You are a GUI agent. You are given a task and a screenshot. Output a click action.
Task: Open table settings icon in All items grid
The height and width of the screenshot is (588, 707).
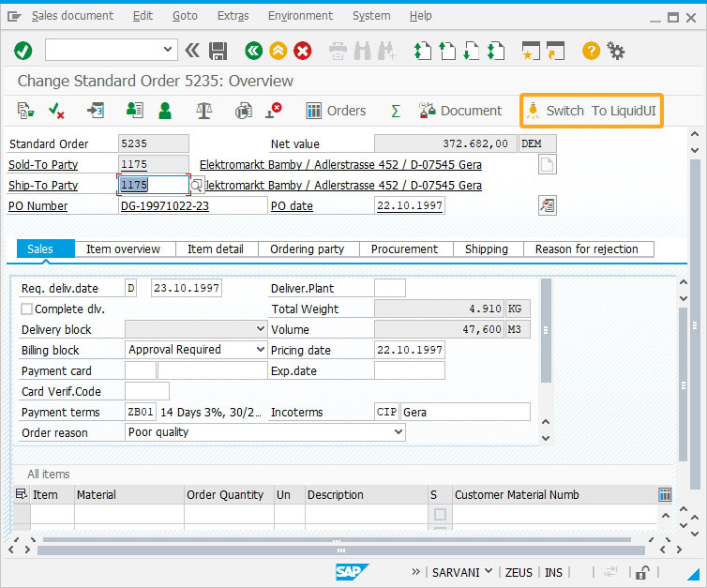[x=665, y=494]
